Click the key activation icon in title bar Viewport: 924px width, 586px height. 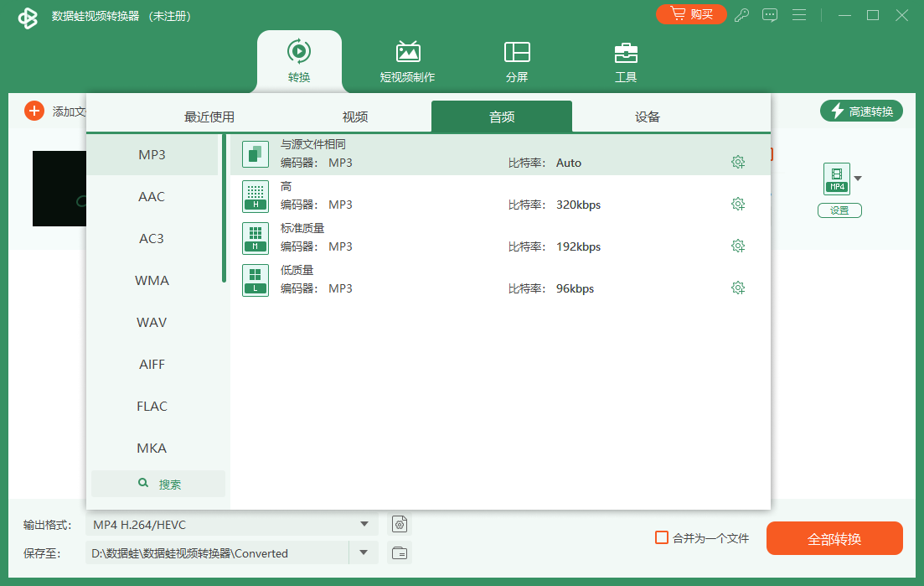click(x=741, y=15)
